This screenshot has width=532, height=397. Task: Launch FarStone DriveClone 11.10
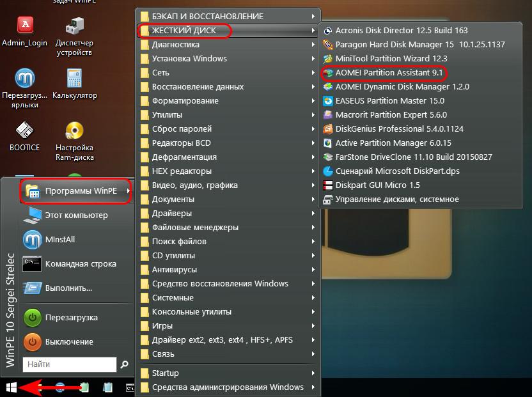pos(420,157)
